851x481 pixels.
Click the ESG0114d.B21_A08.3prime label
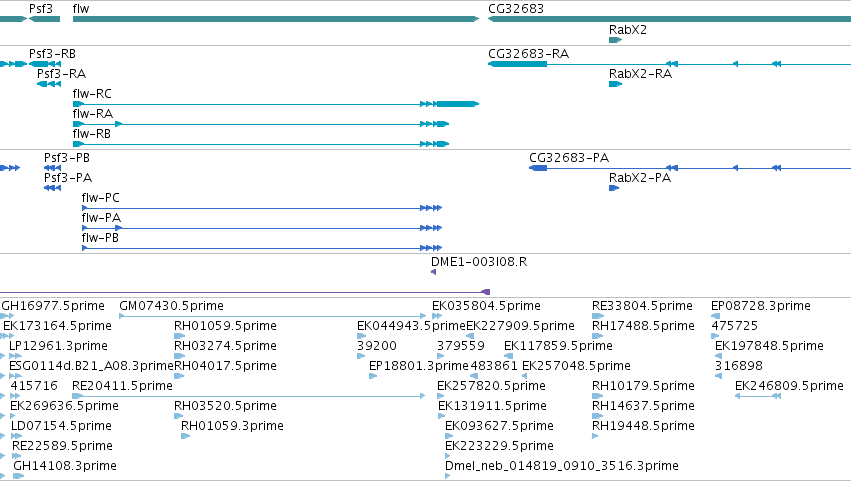[x=91, y=366]
